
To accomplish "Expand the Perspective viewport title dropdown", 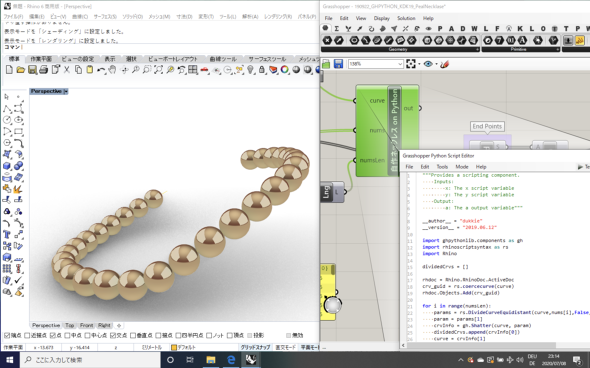I will pos(66,91).
